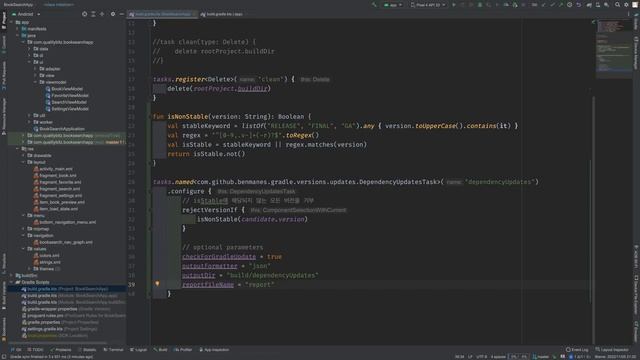Viewport: 640px width, 360px height.
Task: Open the Event Log
Action: point(577,350)
